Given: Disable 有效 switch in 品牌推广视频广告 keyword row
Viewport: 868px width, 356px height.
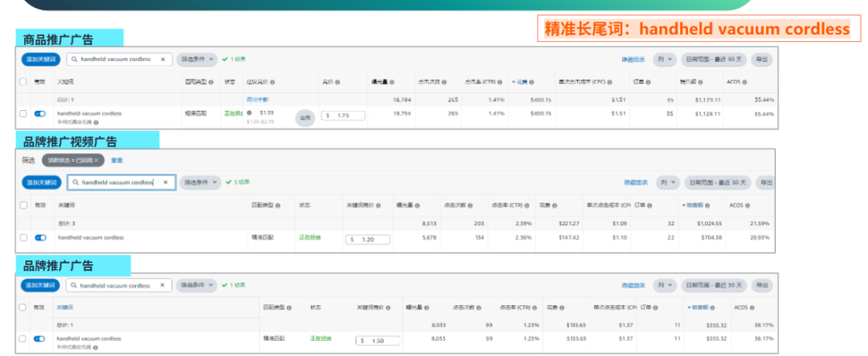Looking at the screenshot, I should coord(40,238).
